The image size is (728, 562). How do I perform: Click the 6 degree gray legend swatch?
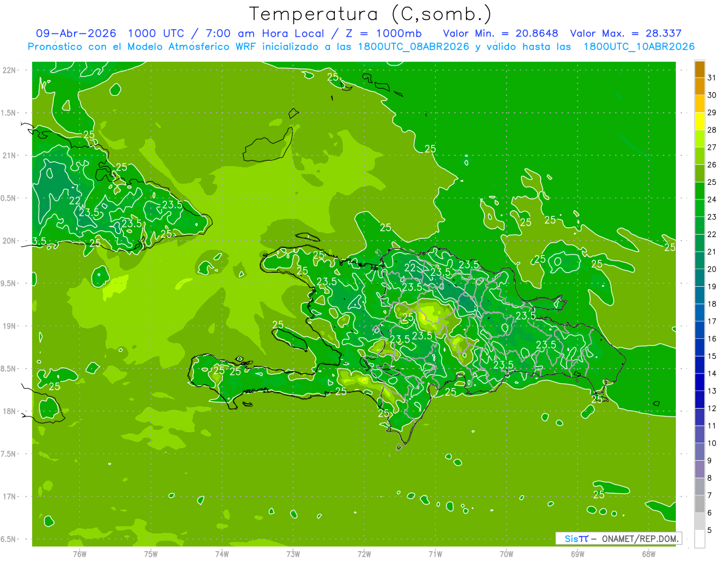coord(699,504)
